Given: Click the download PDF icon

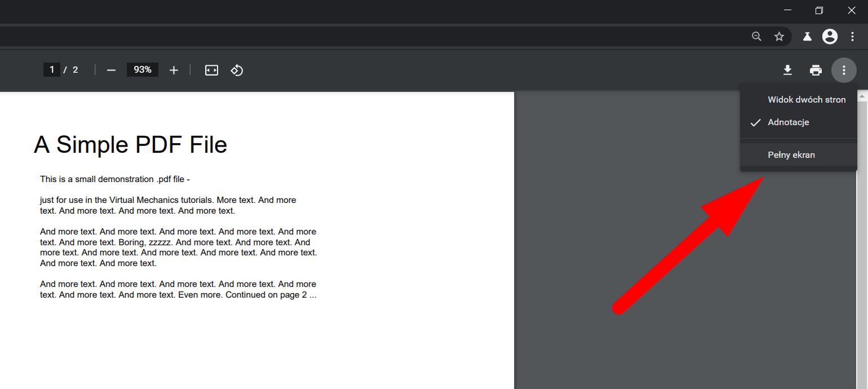Looking at the screenshot, I should 787,70.
